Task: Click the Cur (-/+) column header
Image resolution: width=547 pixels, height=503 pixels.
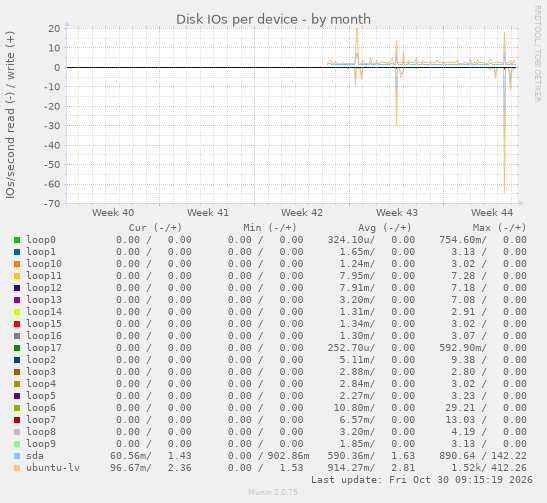Action: point(155,228)
